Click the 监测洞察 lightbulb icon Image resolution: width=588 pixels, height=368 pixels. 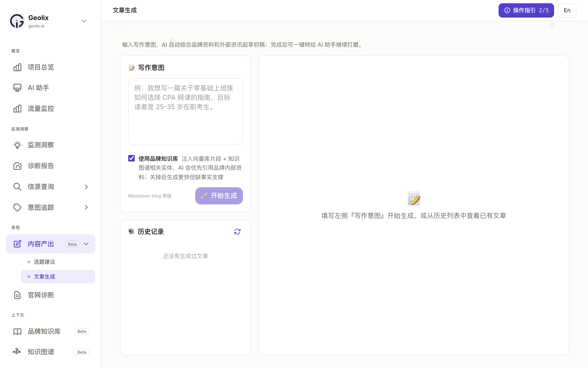click(17, 145)
